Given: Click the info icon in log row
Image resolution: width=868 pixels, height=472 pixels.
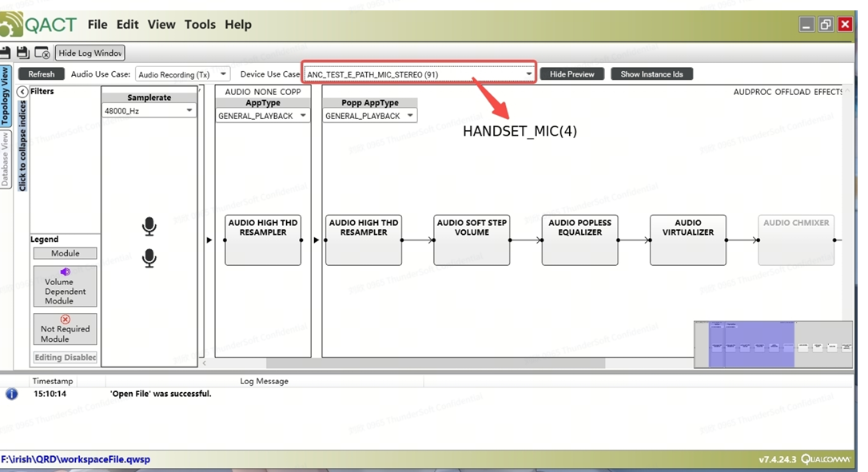Looking at the screenshot, I should [x=12, y=394].
